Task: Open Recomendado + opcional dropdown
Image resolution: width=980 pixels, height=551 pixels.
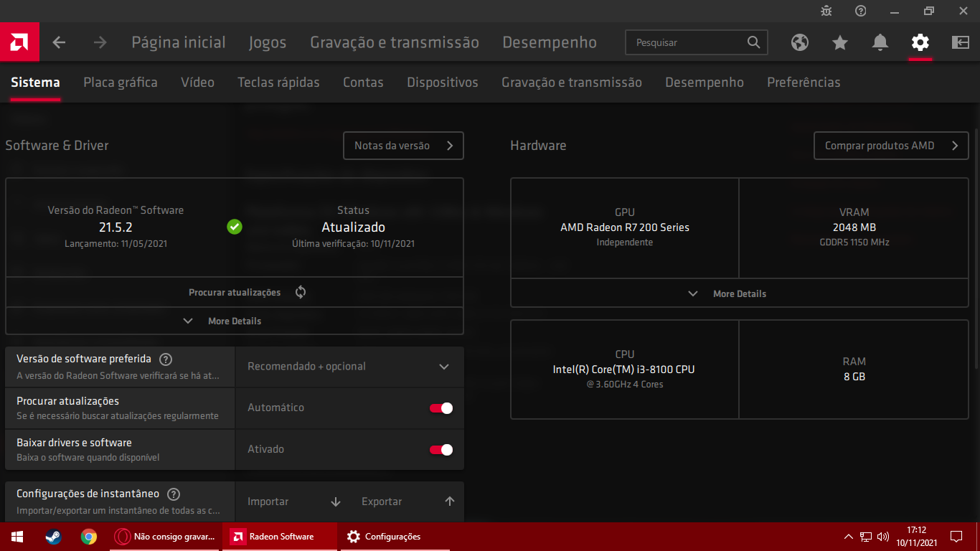Action: tap(349, 367)
